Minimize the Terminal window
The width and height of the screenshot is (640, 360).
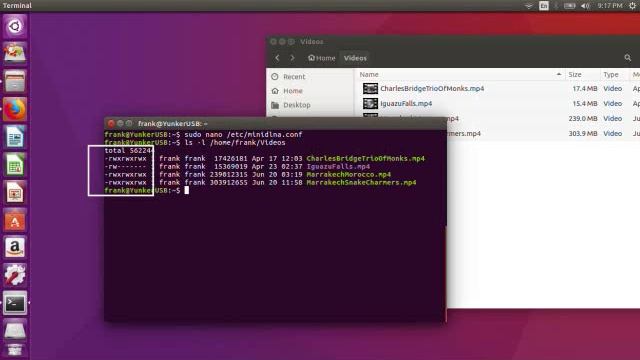(x=120, y=123)
